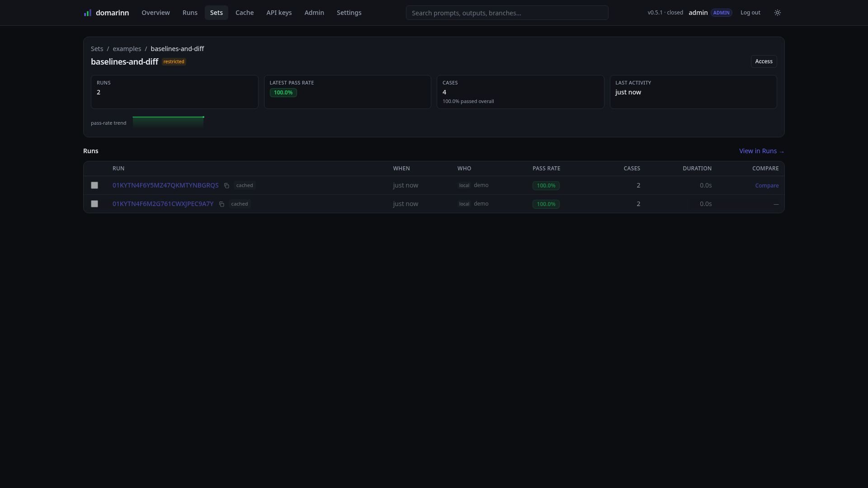The image size is (868, 488).
Task: Click the domarinn bar-chart logo icon
Action: (x=88, y=13)
